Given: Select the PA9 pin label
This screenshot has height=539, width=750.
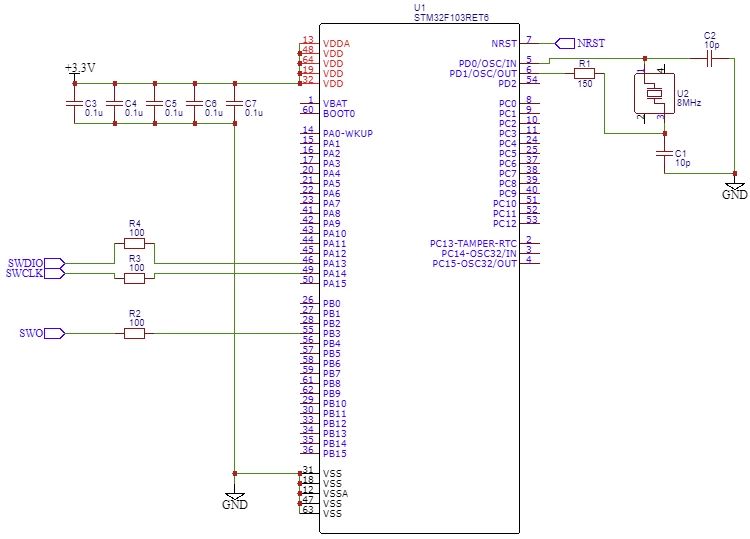Looking at the screenshot, I should pyautogui.click(x=331, y=224).
